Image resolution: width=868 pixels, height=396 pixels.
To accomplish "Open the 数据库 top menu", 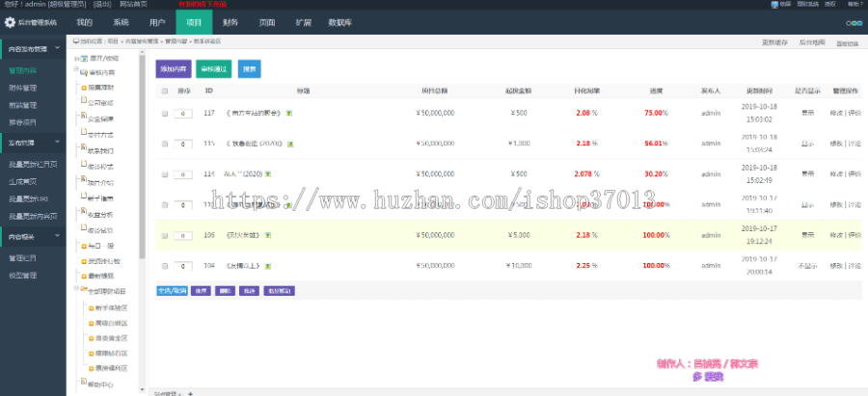I will [339, 23].
